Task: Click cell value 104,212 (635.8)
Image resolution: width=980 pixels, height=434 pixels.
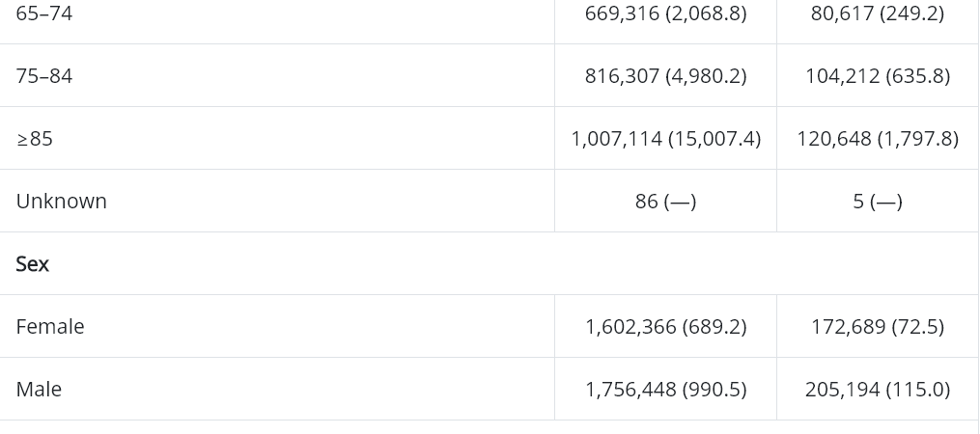Action: [877, 75]
